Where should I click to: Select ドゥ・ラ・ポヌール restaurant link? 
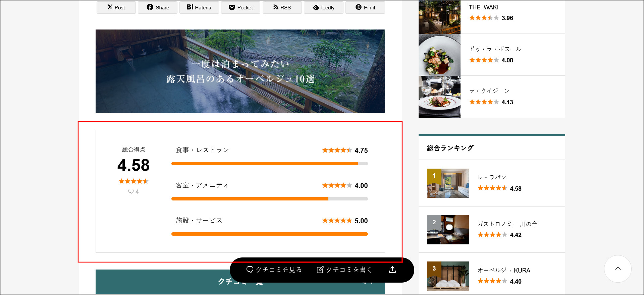495,49
